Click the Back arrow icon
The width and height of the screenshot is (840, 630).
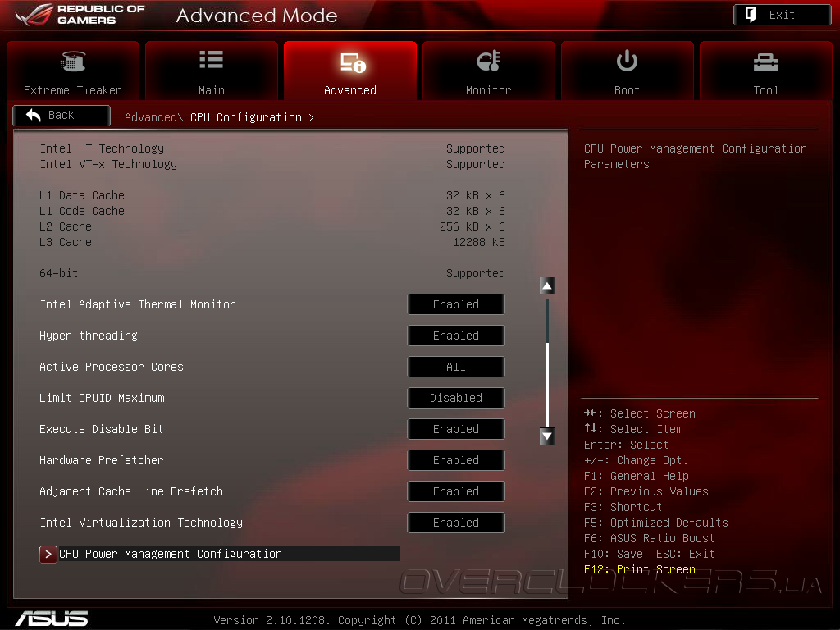coord(34,115)
